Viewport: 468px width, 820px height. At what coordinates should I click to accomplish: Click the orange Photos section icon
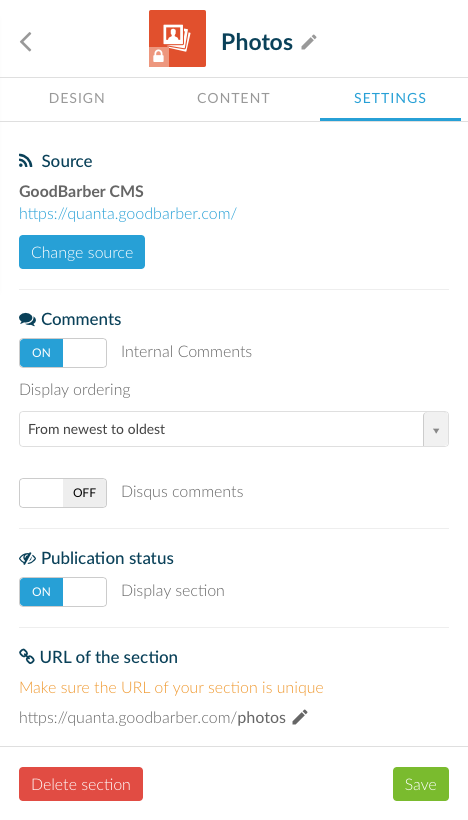177,38
